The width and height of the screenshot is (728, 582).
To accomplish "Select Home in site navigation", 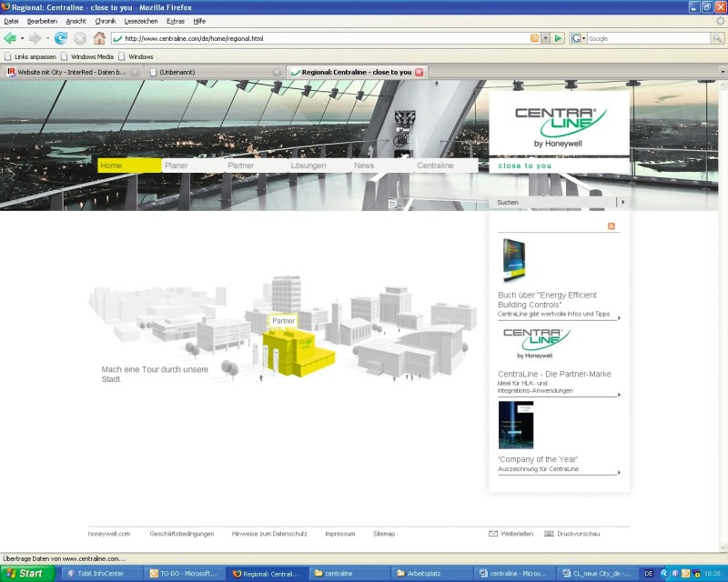I will coord(129,166).
